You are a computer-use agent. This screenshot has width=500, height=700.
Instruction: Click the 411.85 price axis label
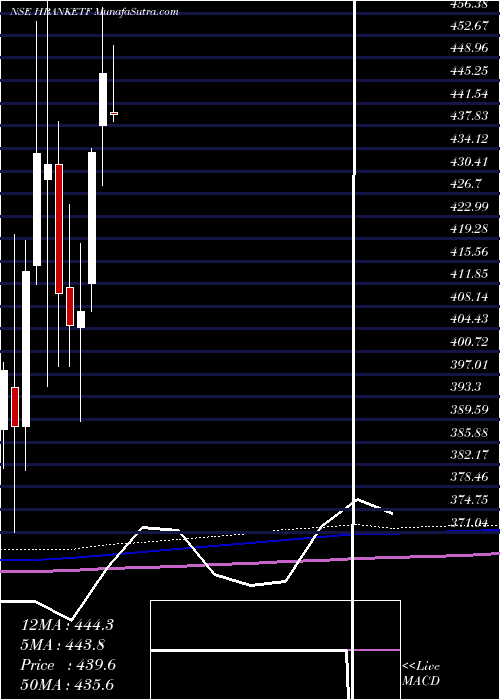469,274
